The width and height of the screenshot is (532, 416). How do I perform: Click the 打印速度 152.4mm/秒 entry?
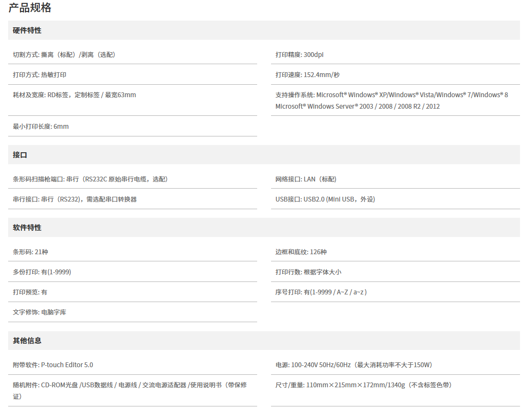click(307, 75)
